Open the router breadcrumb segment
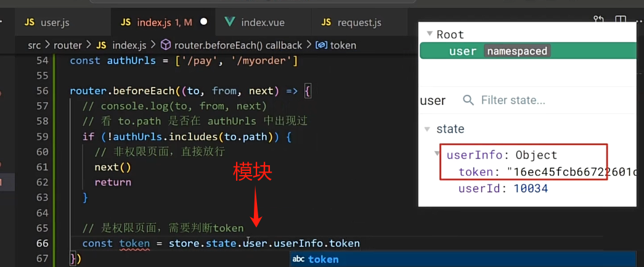 click(x=68, y=45)
